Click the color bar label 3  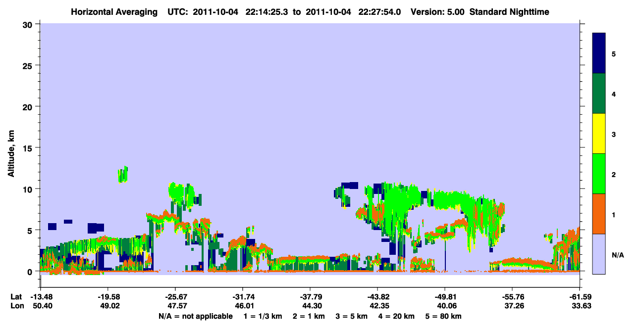(614, 134)
